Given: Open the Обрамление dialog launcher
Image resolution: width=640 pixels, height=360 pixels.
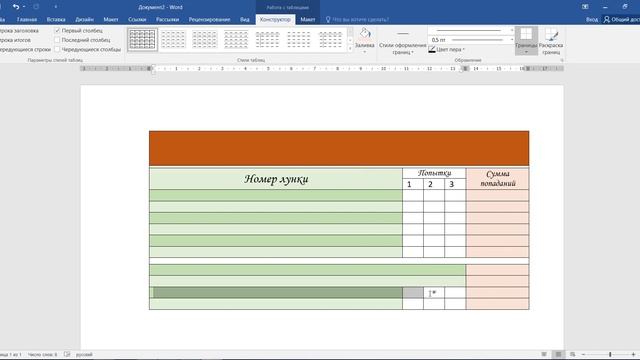Looking at the screenshot, I should (x=562, y=60).
